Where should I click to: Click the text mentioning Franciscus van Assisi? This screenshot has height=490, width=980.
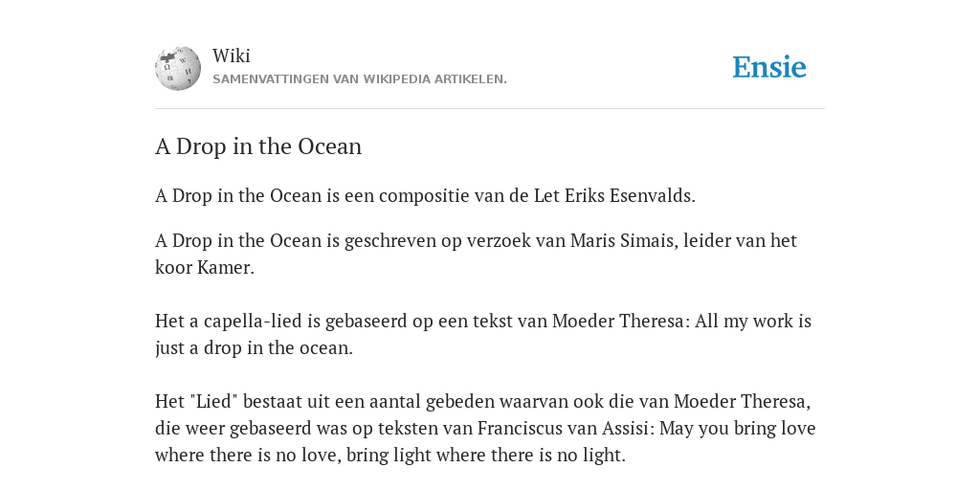[x=485, y=428]
